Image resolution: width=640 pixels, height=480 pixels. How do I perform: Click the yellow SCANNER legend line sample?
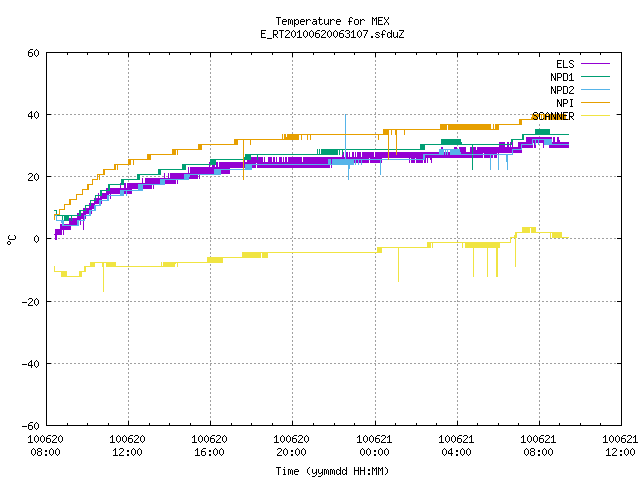point(595,116)
